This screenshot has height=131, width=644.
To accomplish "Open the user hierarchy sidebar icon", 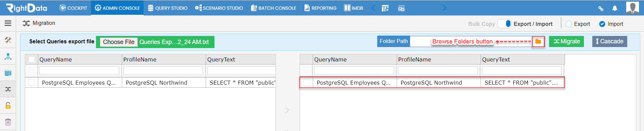I will [8, 56].
